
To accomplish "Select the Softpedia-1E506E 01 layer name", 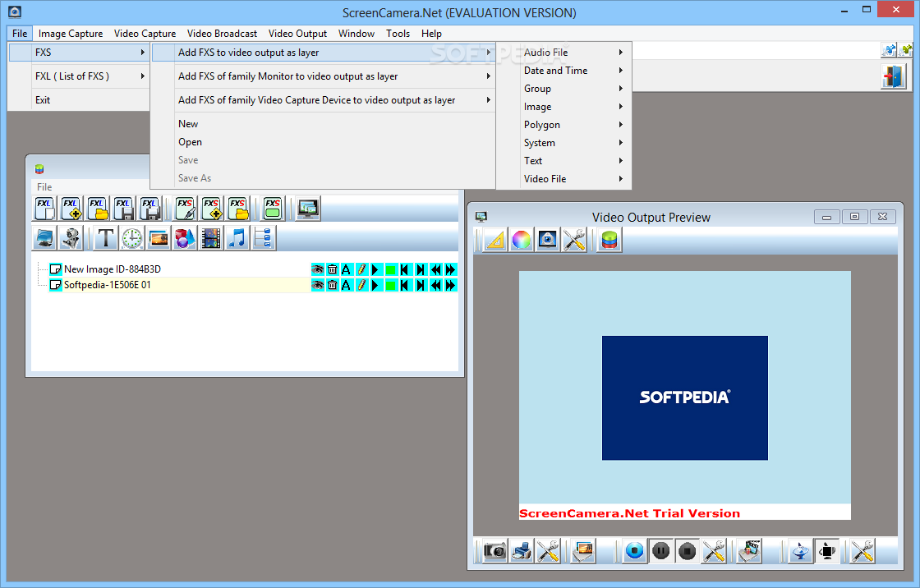I will (x=108, y=285).
